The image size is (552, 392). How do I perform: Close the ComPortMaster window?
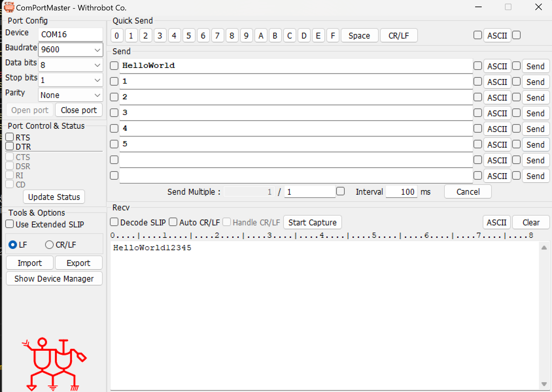tap(539, 7)
